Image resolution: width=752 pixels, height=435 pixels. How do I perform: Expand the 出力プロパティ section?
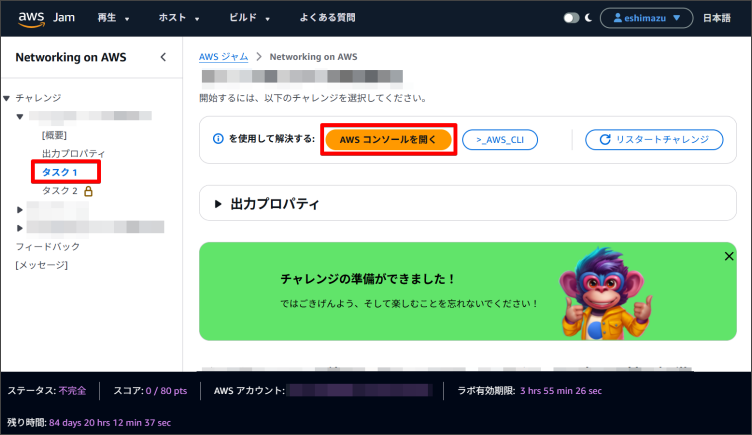(x=265, y=204)
